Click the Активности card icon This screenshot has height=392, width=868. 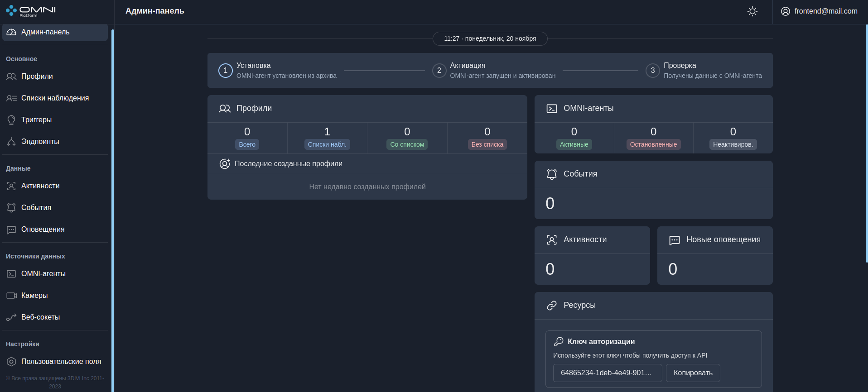(x=552, y=240)
